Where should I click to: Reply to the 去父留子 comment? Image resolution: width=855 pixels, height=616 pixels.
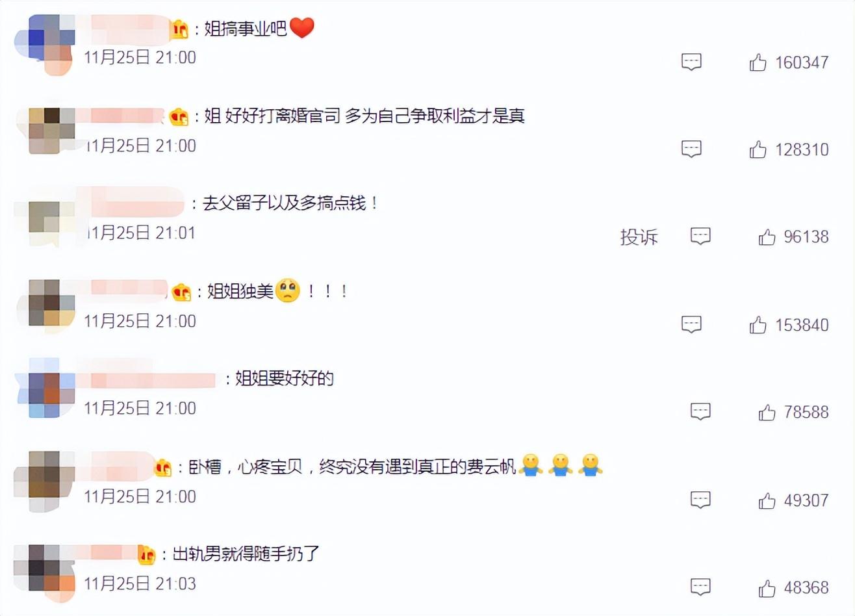(700, 237)
